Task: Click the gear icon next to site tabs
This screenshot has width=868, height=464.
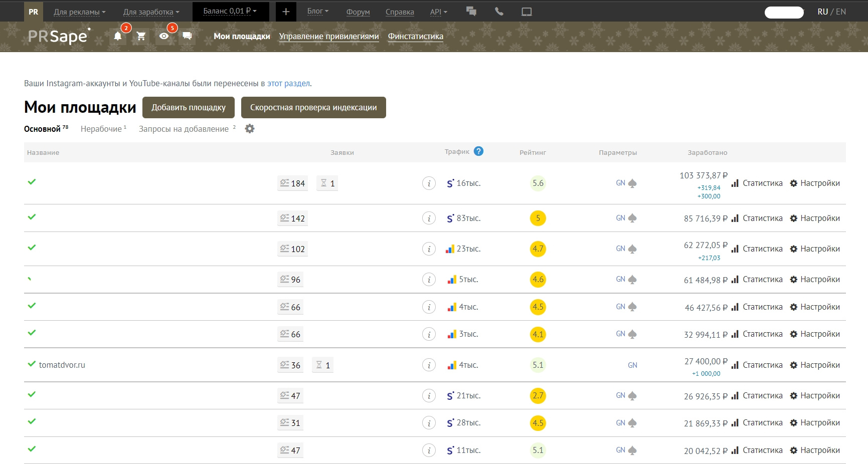Action: (250, 129)
